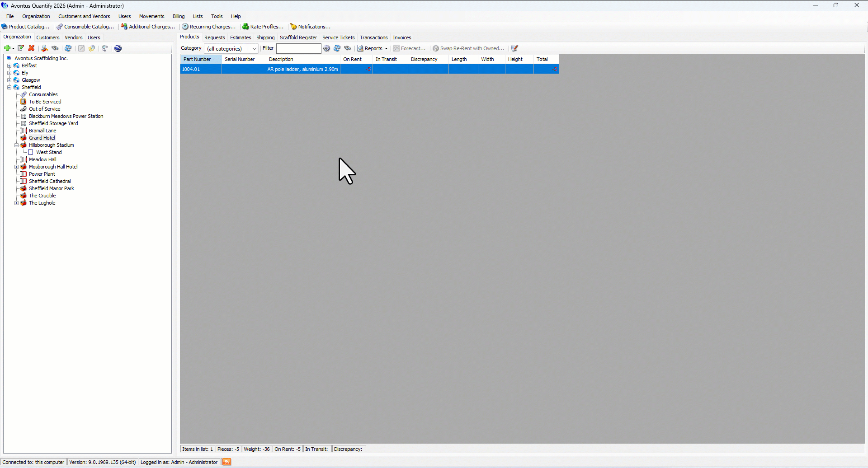Open the Category combo box
Image resolution: width=868 pixels, height=468 pixels.
(x=231, y=48)
